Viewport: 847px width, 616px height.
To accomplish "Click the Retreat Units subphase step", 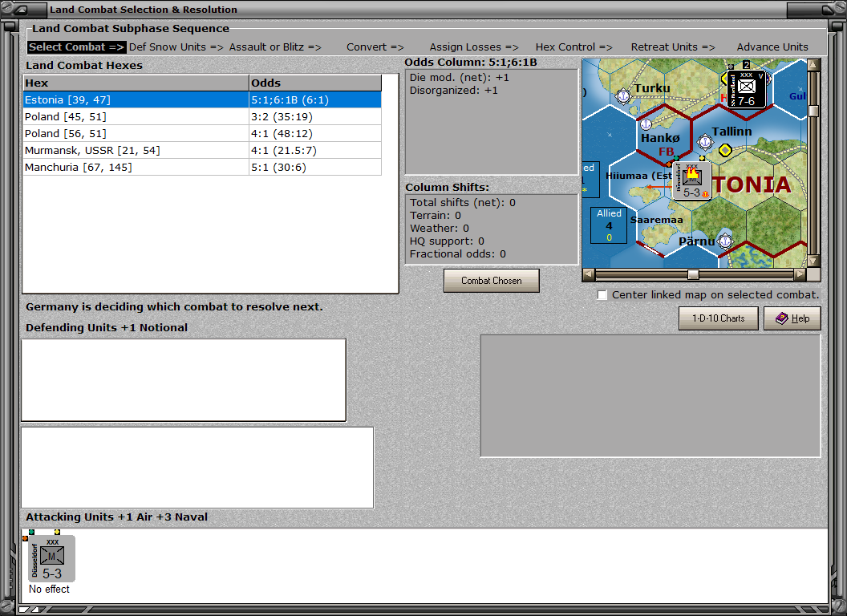I will (673, 47).
